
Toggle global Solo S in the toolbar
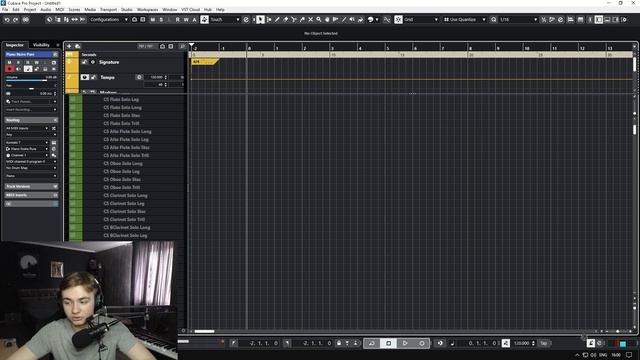click(x=162, y=20)
